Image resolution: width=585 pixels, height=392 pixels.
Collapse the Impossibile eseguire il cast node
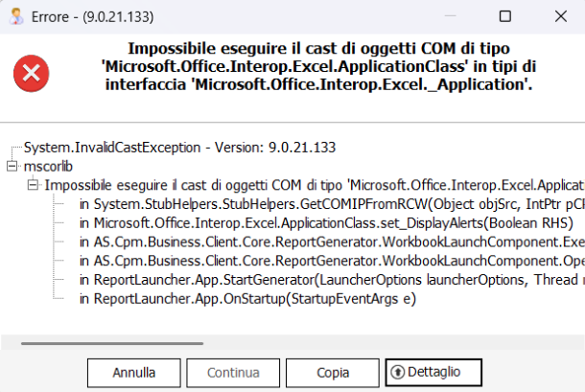pyautogui.click(x=33, y=185)
